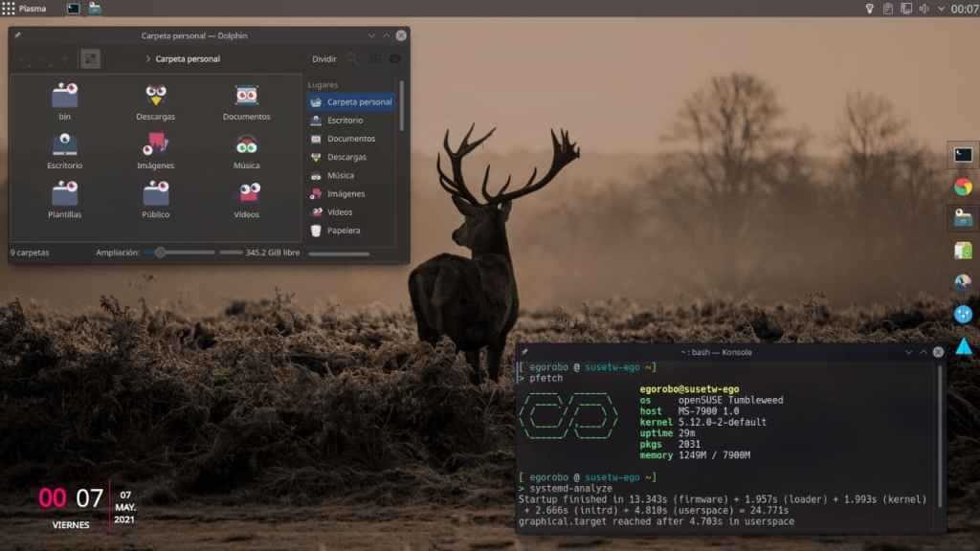Click the Dolphin search magnifier button
This screenshot has height=551, width=980.
[352, 59]
